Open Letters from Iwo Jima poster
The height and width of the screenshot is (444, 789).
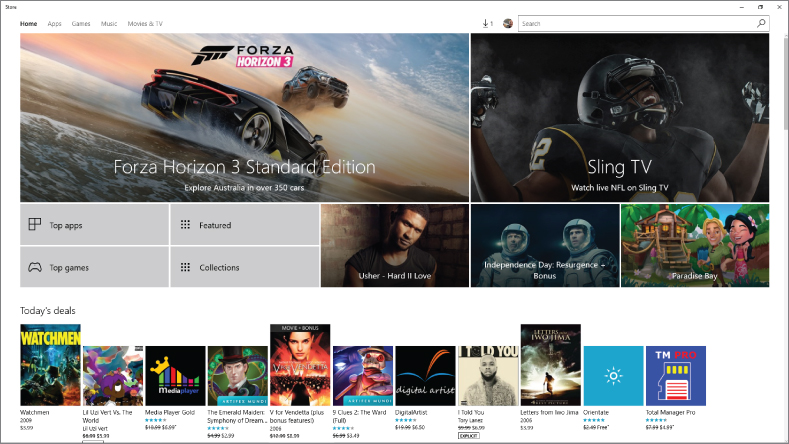550,365
